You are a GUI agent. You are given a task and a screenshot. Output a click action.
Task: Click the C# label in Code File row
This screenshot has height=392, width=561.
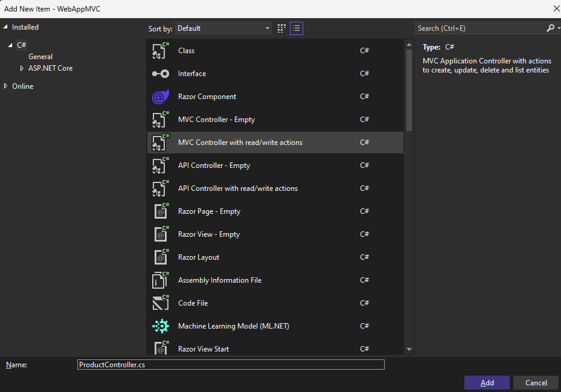[x=364, y=303]
